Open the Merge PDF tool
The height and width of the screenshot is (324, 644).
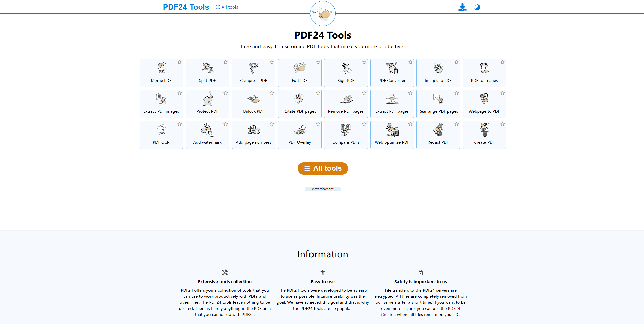[161, 73]
